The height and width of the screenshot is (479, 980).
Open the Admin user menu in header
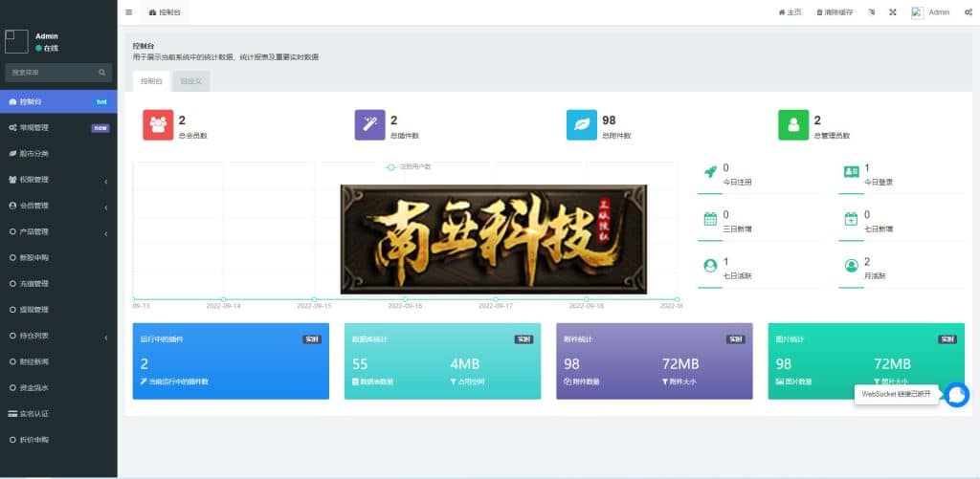(930, 11)
